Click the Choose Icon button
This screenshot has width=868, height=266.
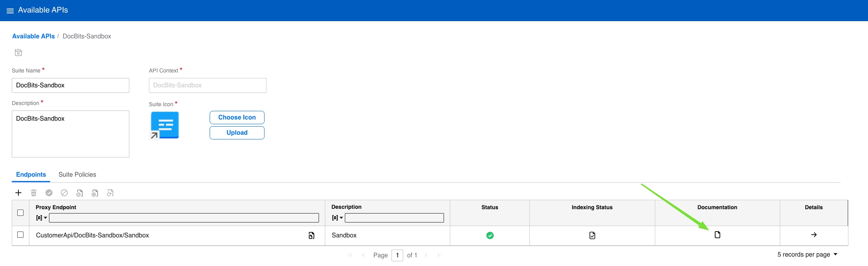tap(237, 118)
